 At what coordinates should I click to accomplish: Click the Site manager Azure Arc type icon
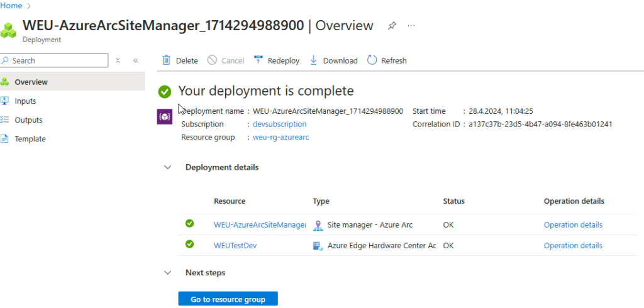[x=318, y=226]
